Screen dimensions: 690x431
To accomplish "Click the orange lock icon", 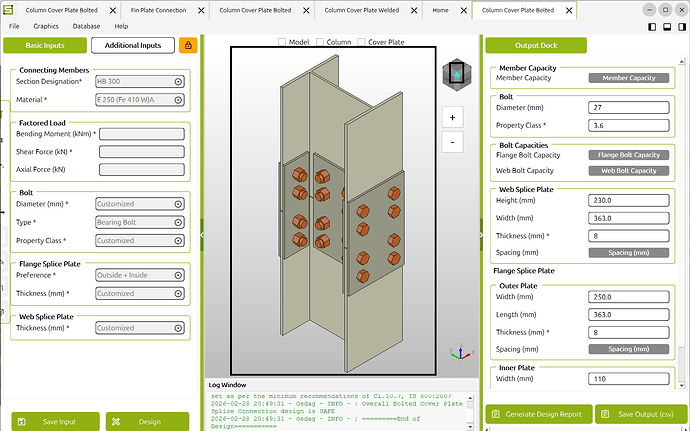I will (x=188, y=45).
